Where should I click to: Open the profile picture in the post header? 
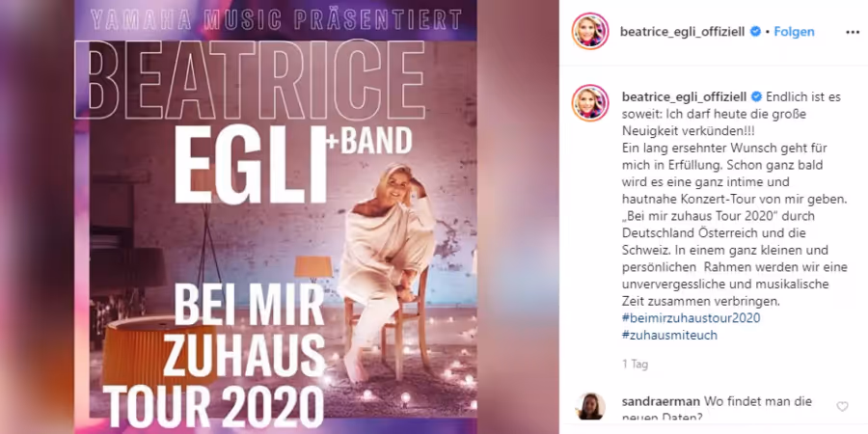tap(590, 31)
